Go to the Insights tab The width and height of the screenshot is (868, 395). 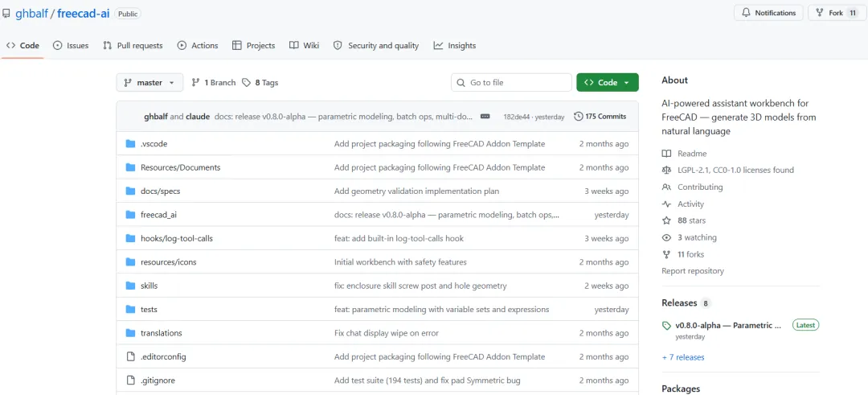pos(455,46)
